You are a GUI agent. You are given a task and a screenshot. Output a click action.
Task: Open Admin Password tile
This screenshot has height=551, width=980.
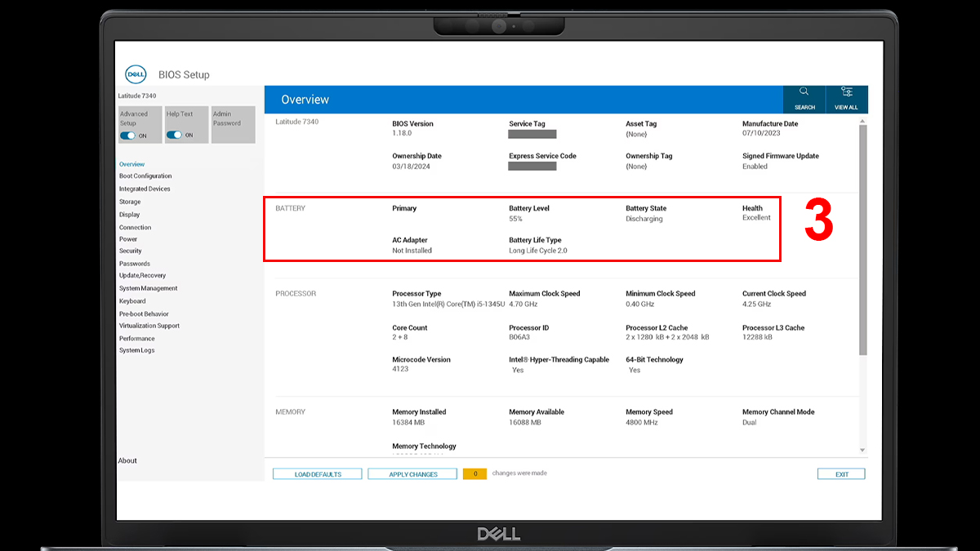(x=233, y=124)
